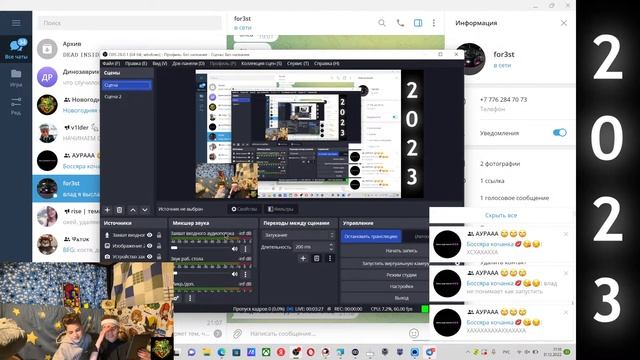Start a call with for3st
This screenshot has width=640, height=360.
point(400,23)
